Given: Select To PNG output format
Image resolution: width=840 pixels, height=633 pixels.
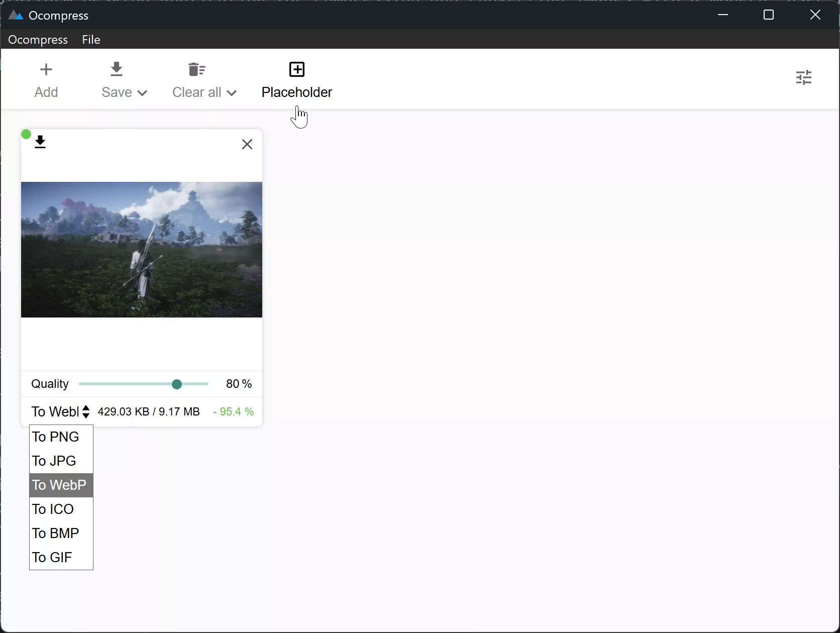Looking at the screenshot, I should point(56,436).
